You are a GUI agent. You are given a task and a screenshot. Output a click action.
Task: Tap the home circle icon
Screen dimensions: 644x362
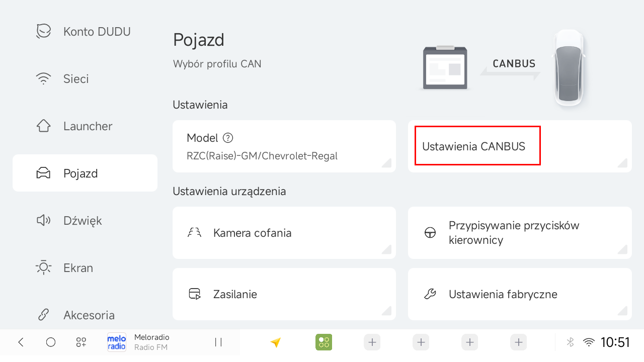tap(51, 342)
